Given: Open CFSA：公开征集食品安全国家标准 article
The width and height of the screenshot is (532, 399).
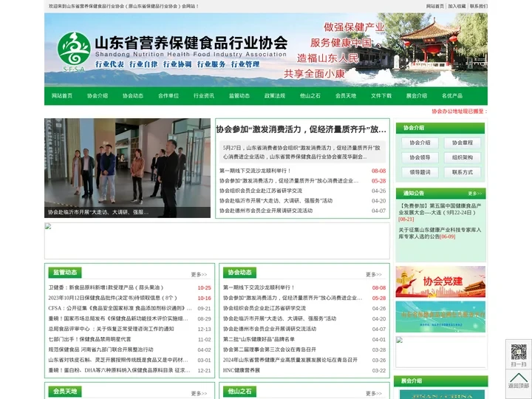Looking at the screenshot, I should click(120, 308).
